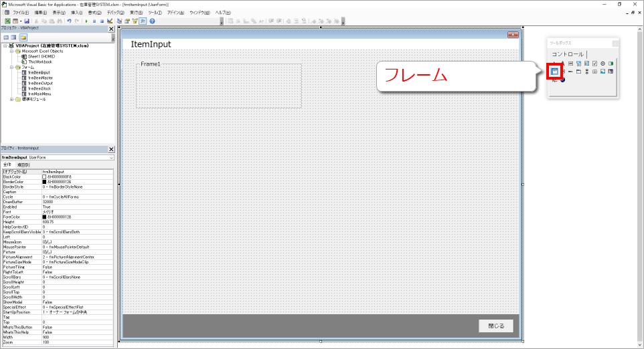Open the 編集 menu
This screenshot has width=644, height=349.
click(x=40, y=13)
